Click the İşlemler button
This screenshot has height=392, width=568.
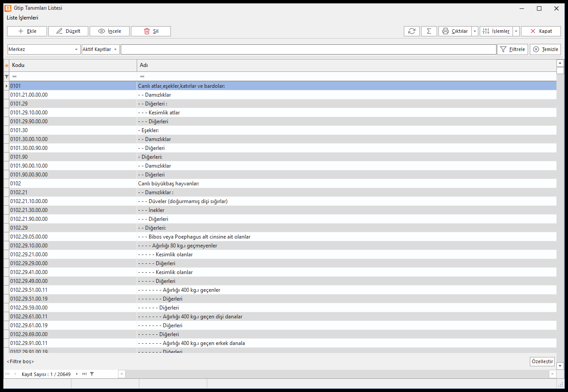point(496,31)
